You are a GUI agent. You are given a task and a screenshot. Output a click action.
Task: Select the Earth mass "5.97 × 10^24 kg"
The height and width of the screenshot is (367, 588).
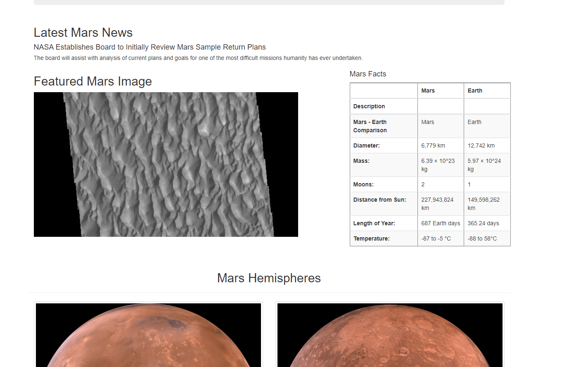coord(484,165)
